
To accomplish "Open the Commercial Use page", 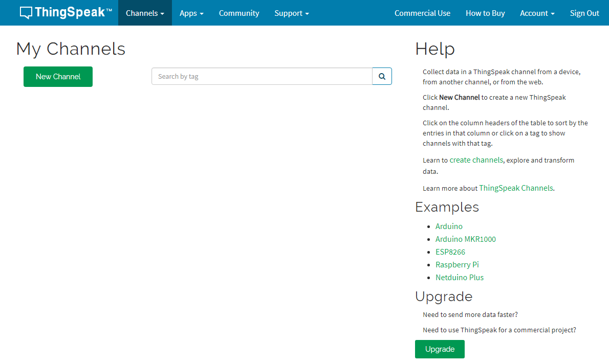I will click(422, 13).
